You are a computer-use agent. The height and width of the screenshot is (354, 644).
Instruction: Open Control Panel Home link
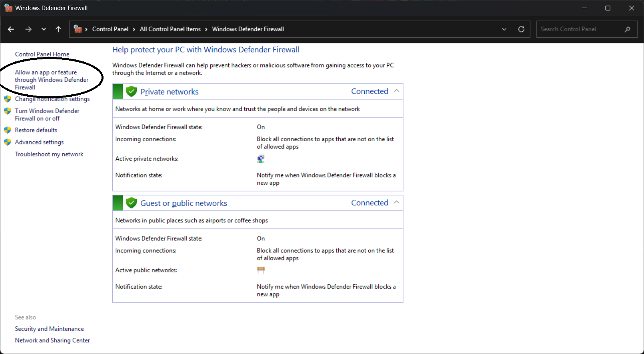(x=42, y=54)
